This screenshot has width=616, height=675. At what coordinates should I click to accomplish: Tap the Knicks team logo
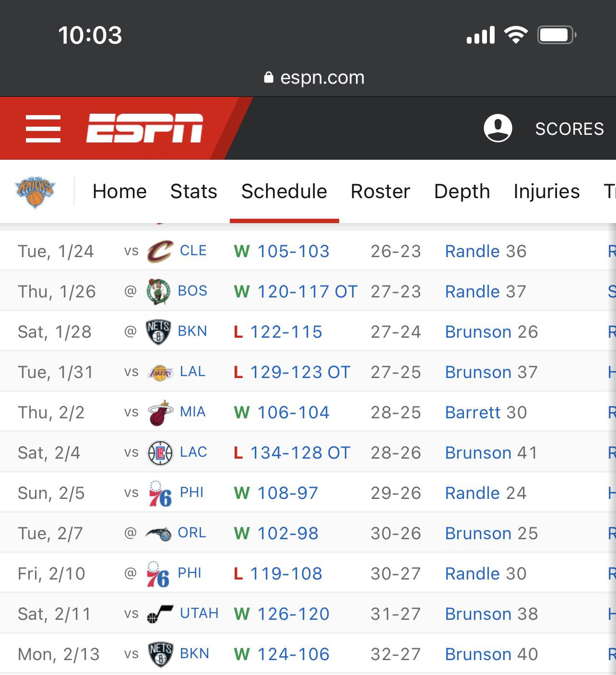point(35,192)
